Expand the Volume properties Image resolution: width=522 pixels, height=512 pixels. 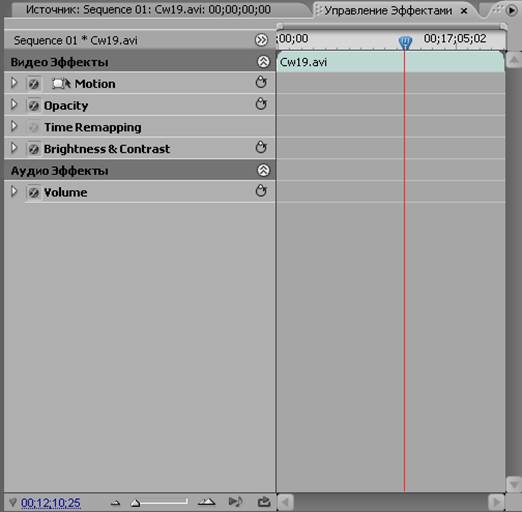14,191
